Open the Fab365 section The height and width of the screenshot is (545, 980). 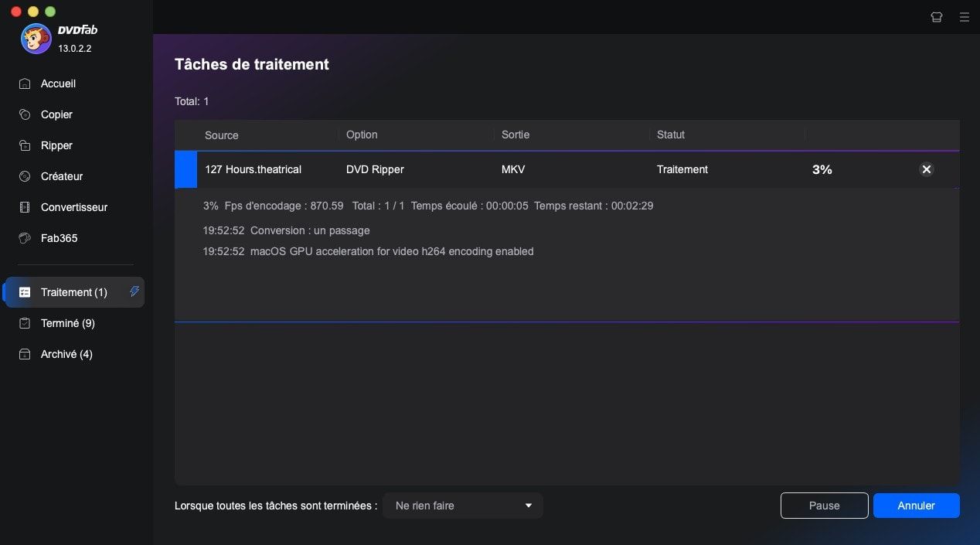coord(59,238)
